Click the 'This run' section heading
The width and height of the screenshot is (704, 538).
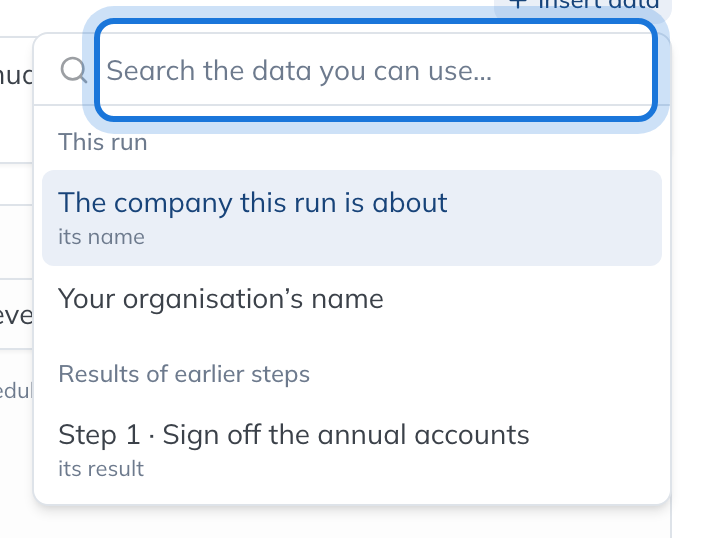(103, 142)
